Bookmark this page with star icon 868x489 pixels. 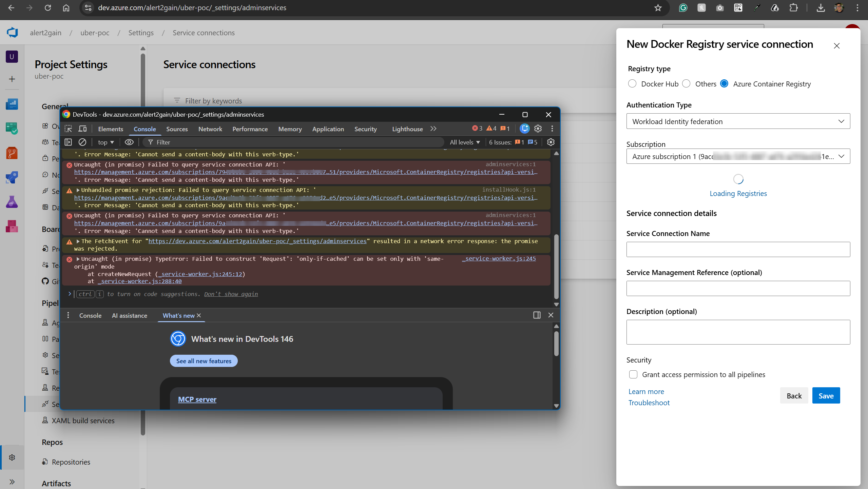click(658, 8)
